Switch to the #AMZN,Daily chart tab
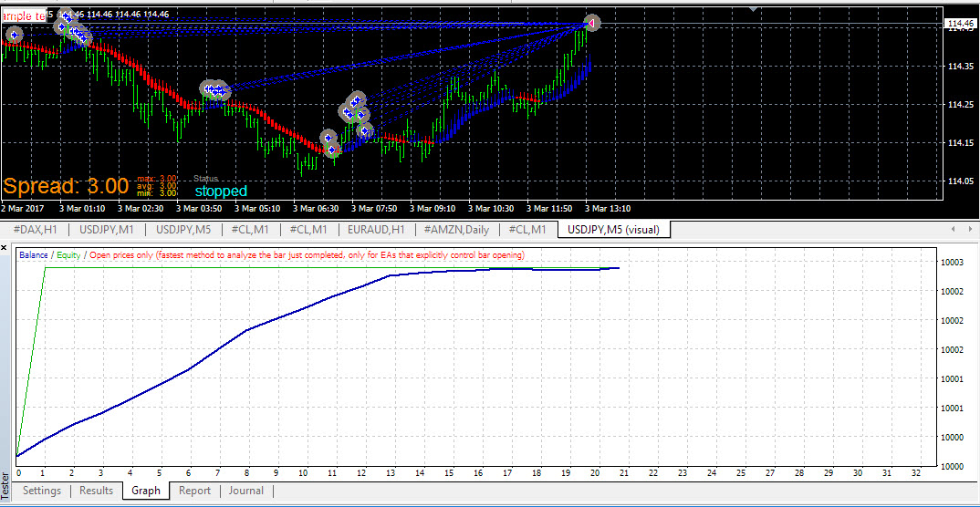The height and width of the screenshot is (507, 980). coord(459,229)
